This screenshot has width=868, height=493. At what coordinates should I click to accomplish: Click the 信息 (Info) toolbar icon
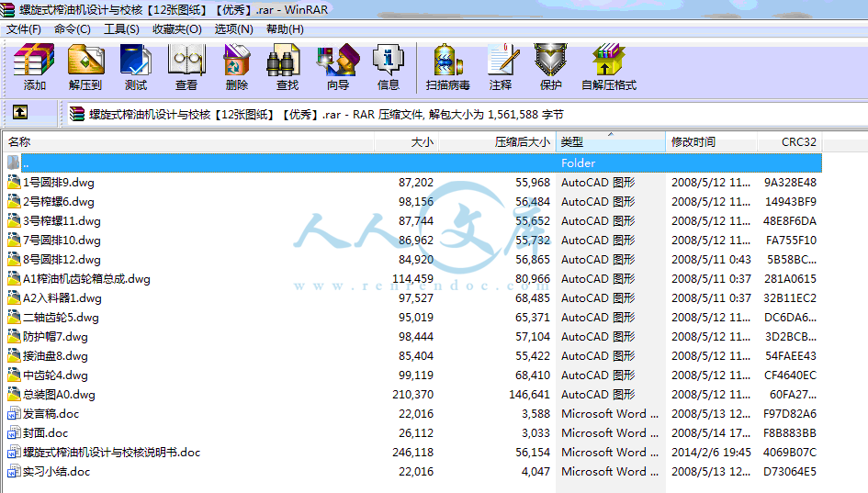388,61
